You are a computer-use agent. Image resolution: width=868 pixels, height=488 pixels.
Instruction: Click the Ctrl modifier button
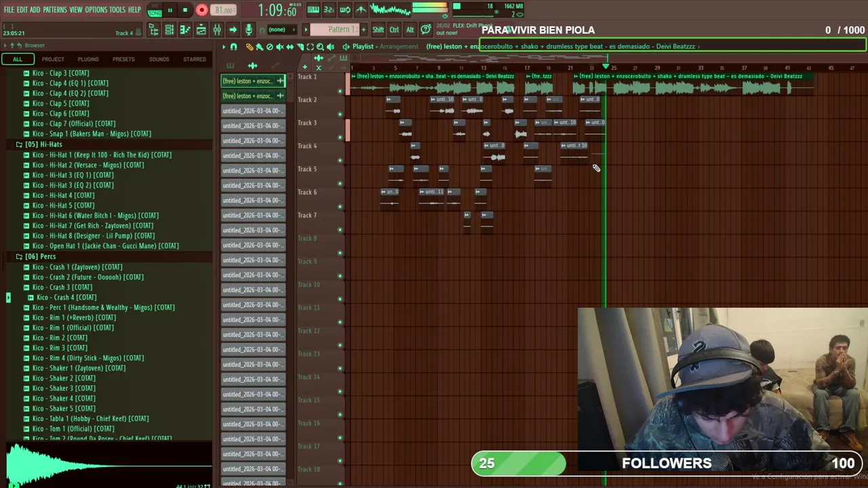(394, 30)
